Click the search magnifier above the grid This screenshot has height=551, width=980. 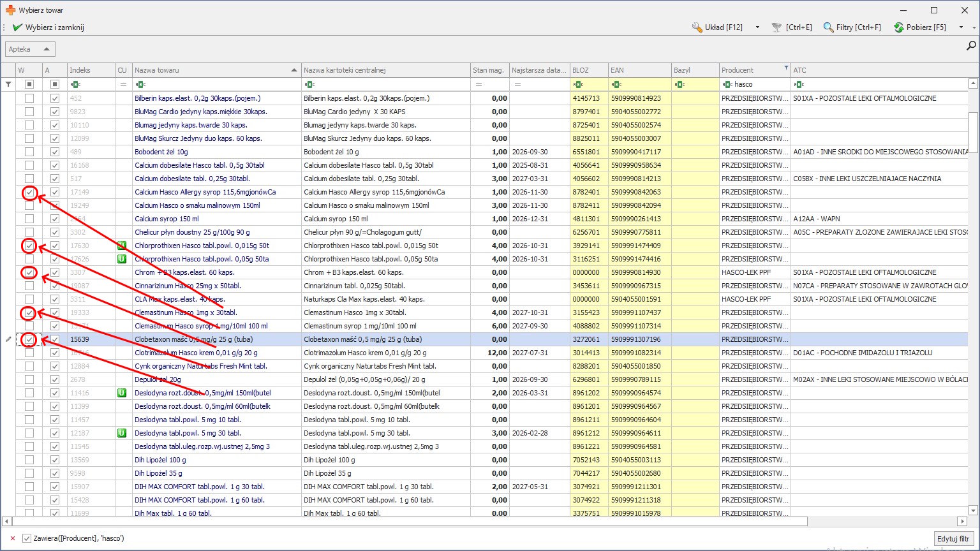click(x=971, y=45)
